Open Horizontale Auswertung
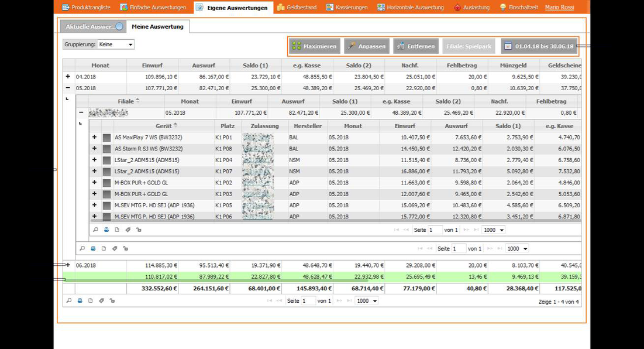This screenshot has height=349, width=644. [410, 8]
